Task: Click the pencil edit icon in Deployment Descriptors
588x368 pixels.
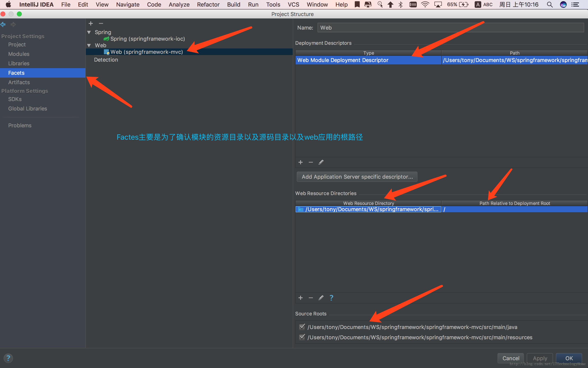Action: [321, 162]
